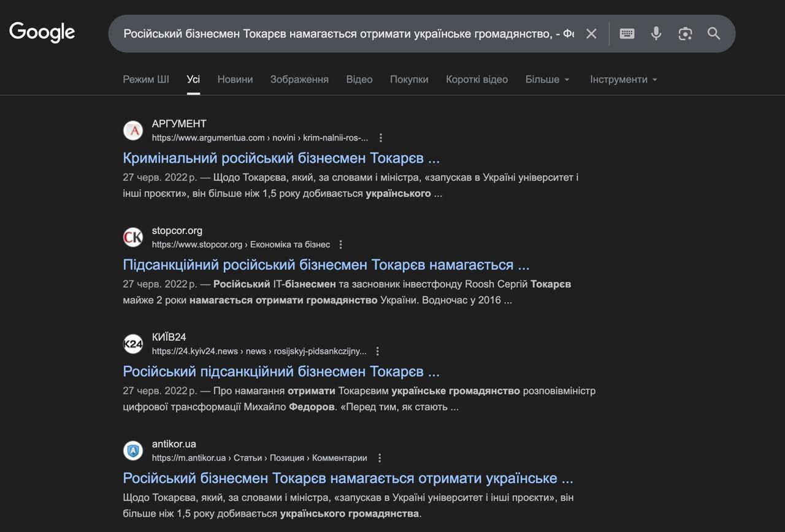Open search by image (Lens) icon
The height and width of the screenshot is (532, 785).
(685, 34)
